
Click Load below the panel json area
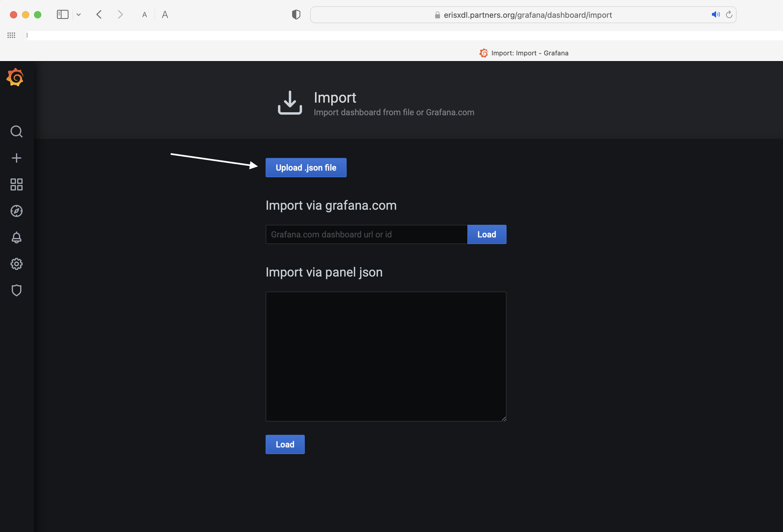(x=285, y=444)
